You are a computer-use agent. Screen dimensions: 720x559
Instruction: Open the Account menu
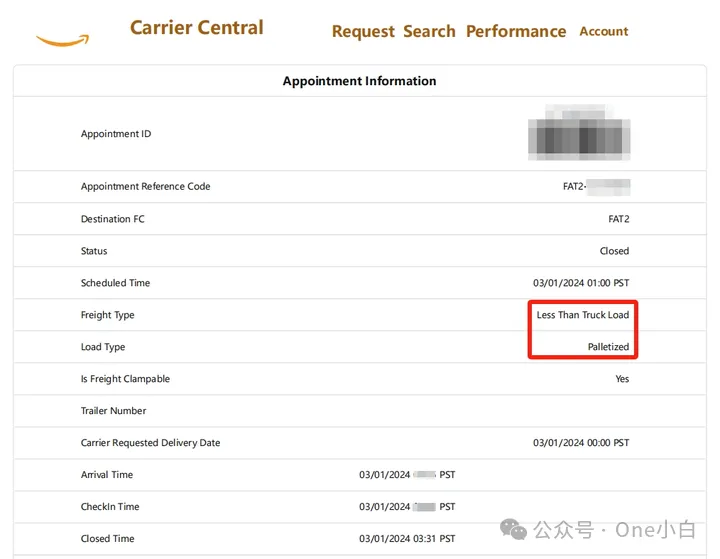603,31
